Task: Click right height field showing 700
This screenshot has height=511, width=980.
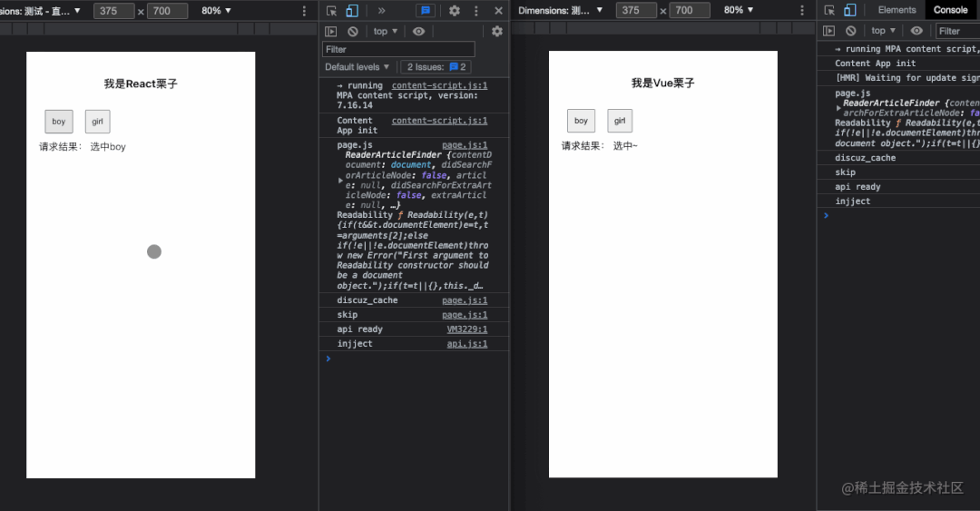Action: click(x=690, y=10)
